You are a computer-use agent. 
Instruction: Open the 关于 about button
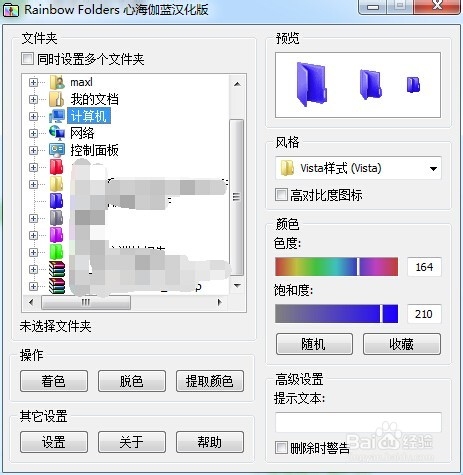(x=132, y=442)
